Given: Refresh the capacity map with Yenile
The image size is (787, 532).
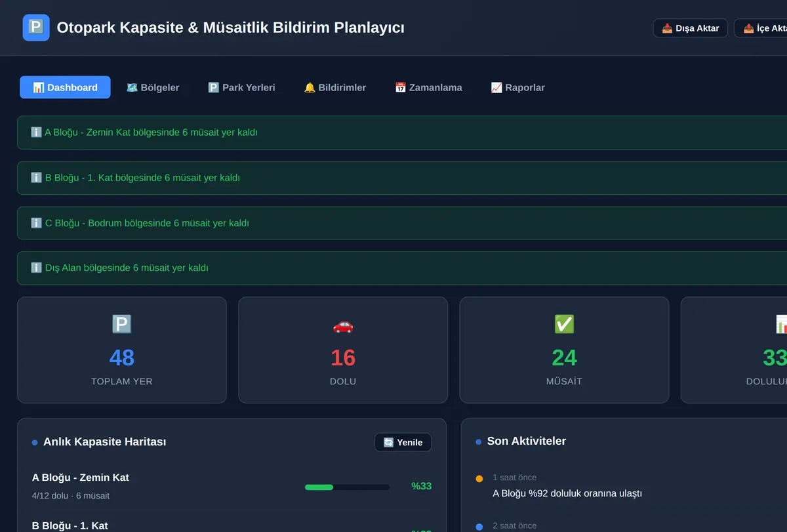Looking at the screenshot, I should coord(403,442).
